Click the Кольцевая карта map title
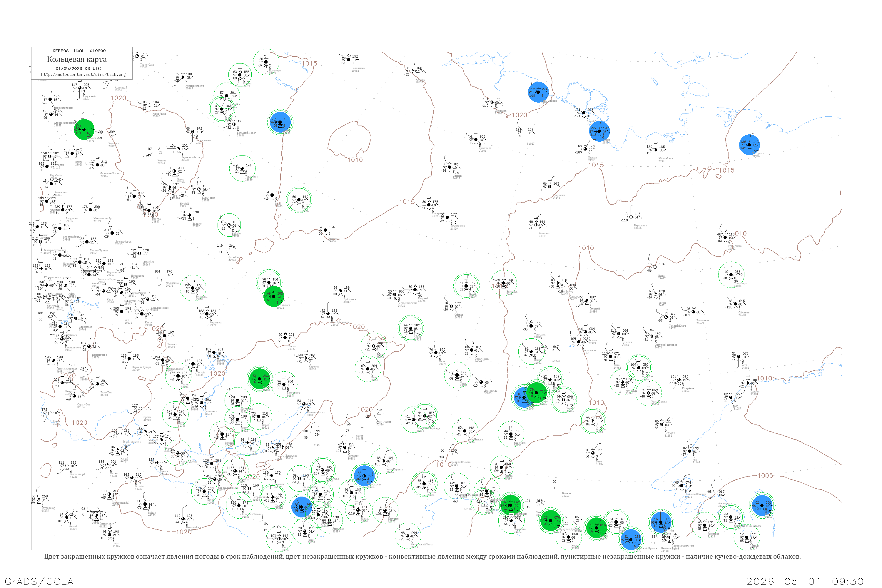This screenshot has width=882, height=588. (x=77, y=59)
